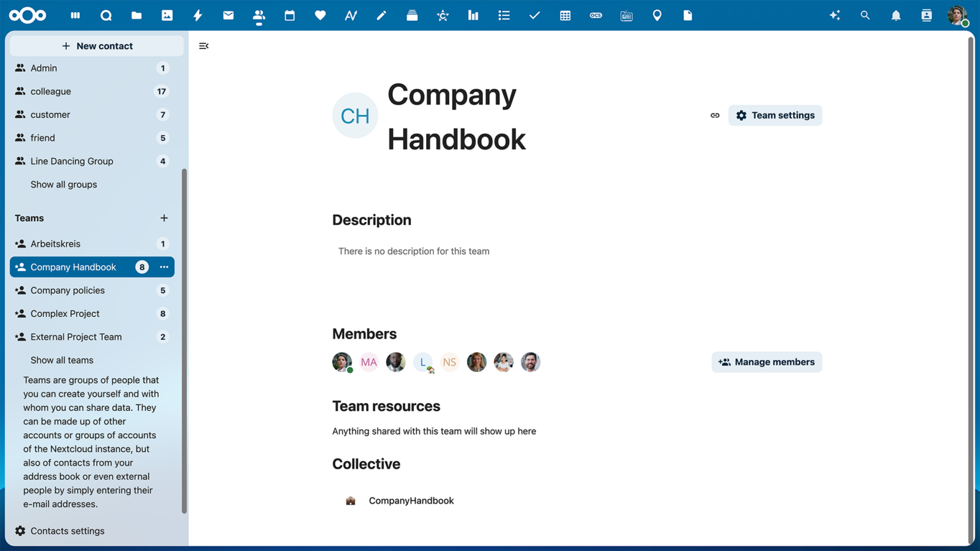Open the Files app from the top bar
The width and height of the screenshot is (980, 551).
pyautogui.click(x=137, y=15)
